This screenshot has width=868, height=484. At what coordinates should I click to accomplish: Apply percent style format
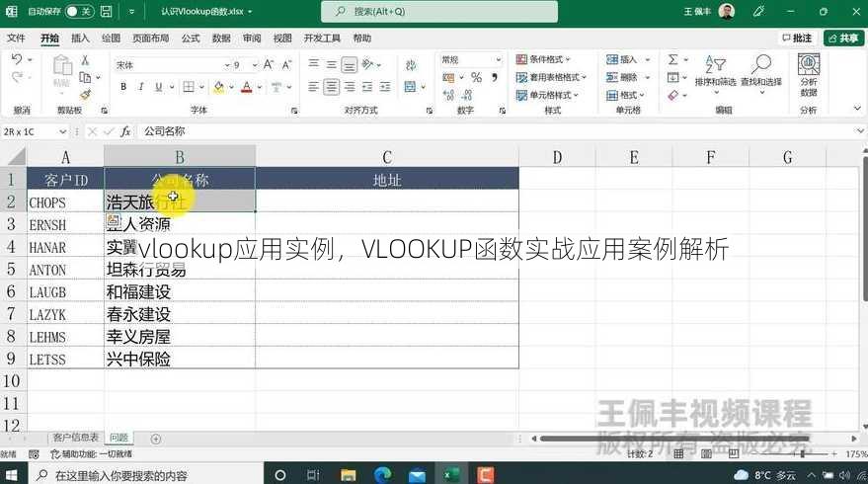(476, 77)
